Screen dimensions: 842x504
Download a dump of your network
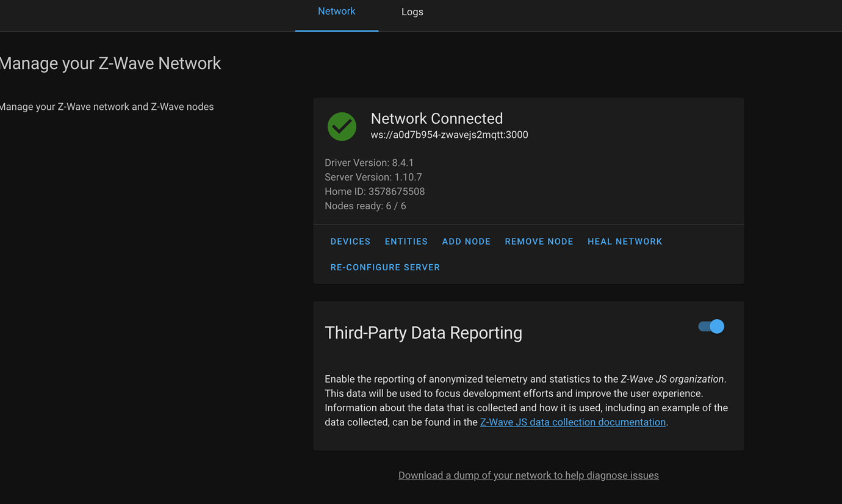coord(528,475)
